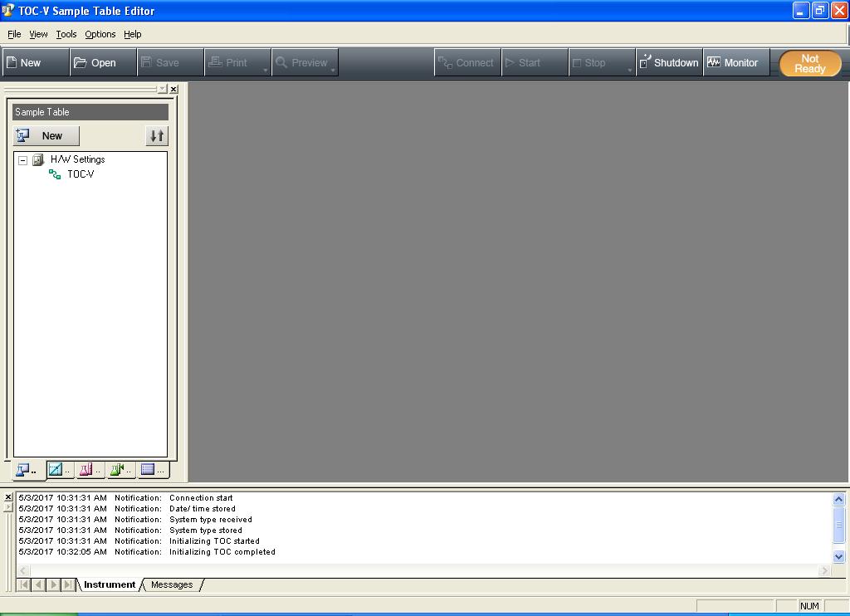
Task: Open the Preview button dropdown arrow
Action: click(x=333, y=70)
